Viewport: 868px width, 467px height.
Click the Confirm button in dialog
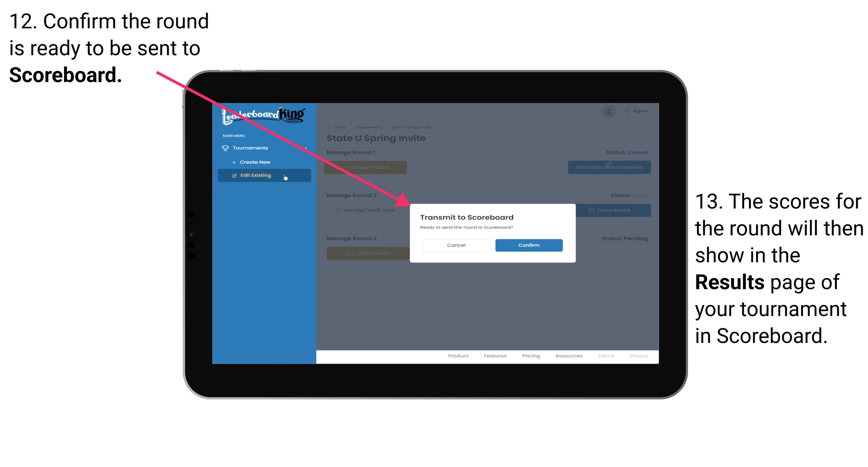tap(527, 245)
